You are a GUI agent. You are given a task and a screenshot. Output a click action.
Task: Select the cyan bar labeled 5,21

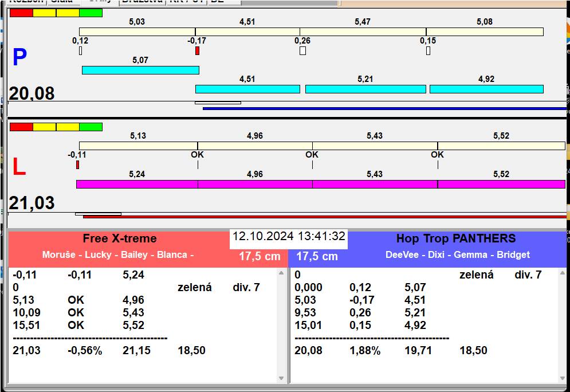[x=365, y=89]
